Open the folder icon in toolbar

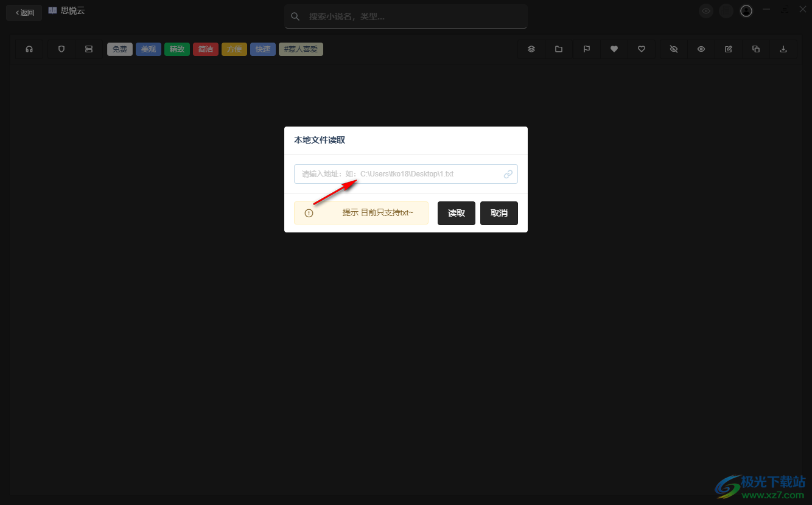point(559,49)
